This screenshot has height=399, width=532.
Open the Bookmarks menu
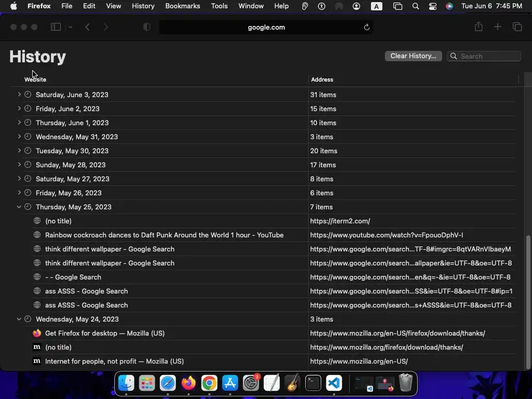[x=182, y=6]
